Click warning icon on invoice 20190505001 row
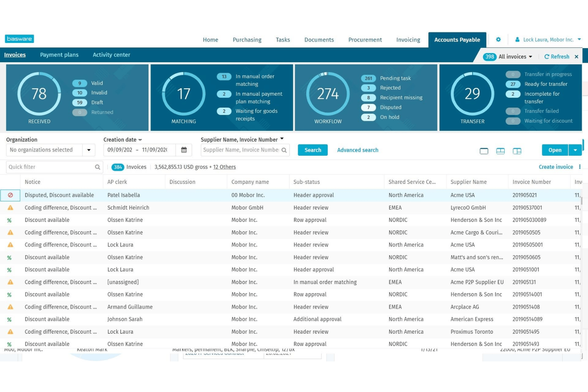The image size is (588, 392). [10, 245]
